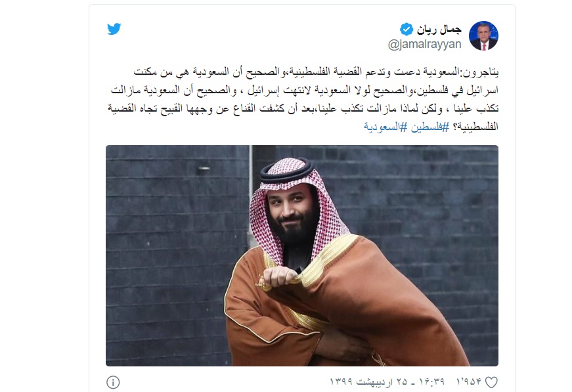Click the Twitter bird logo
The image size is (572, 392).
tap(114, 30)
